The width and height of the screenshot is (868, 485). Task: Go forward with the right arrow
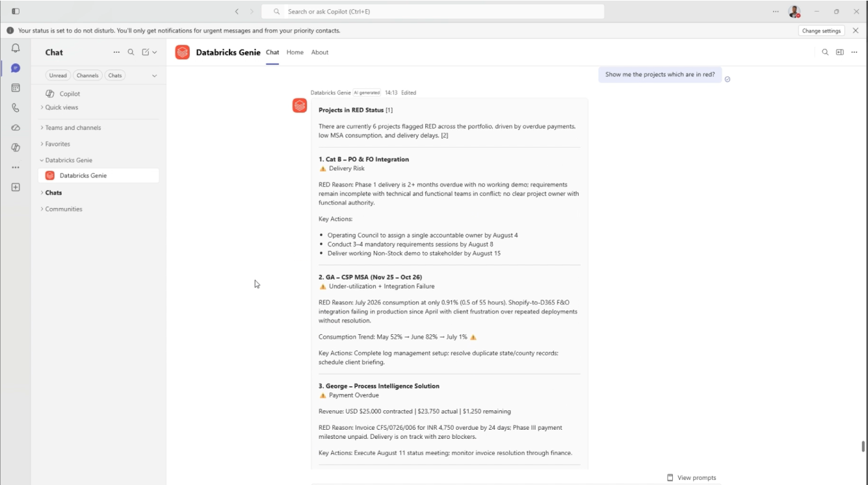tap(251, 11)
